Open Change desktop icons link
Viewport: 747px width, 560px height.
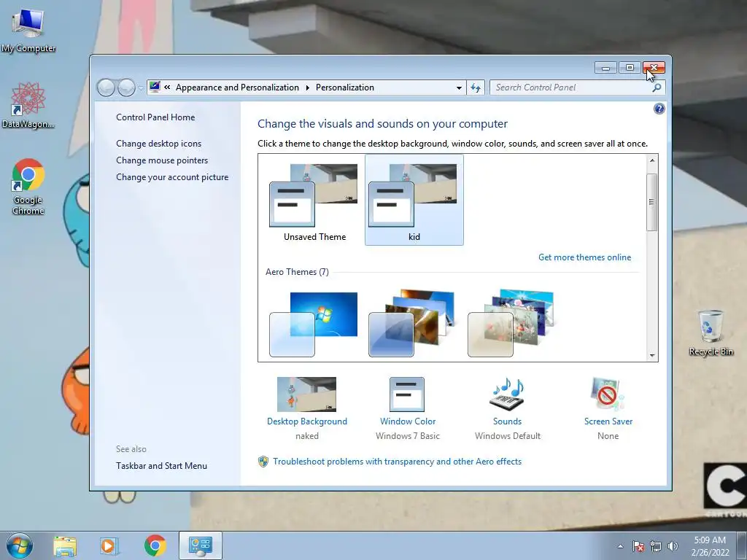(158, 144)
